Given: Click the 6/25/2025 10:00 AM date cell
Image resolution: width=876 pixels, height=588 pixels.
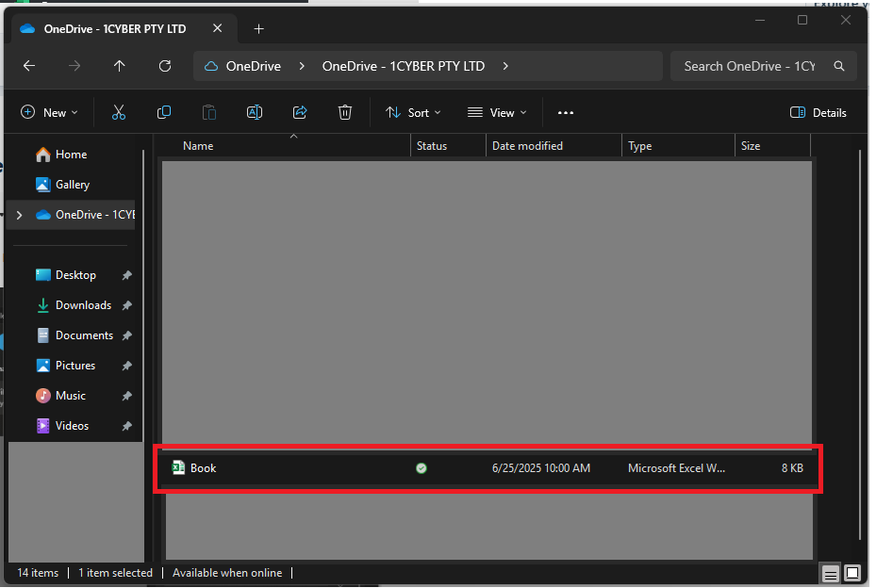Looking at the screenshot, I should click(541, 468).
